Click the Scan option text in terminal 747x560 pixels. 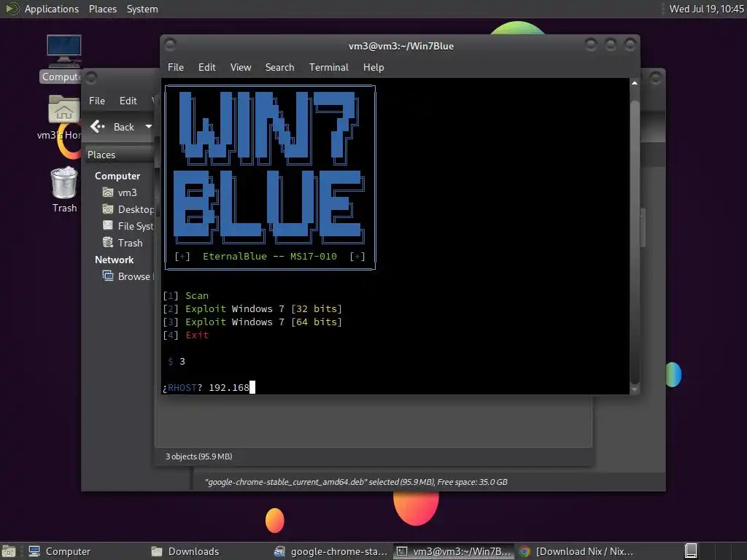[197, 296]
